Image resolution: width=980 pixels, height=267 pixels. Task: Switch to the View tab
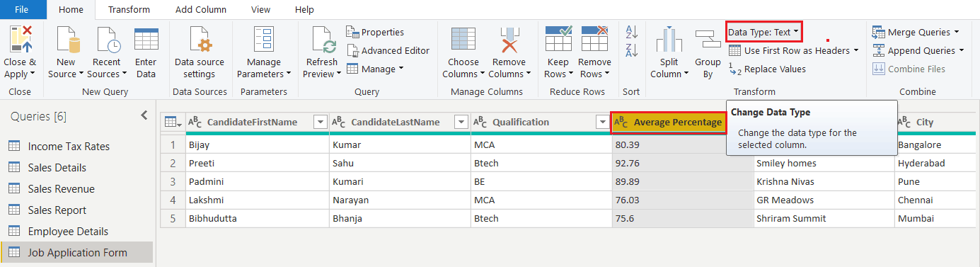[260, 9]
